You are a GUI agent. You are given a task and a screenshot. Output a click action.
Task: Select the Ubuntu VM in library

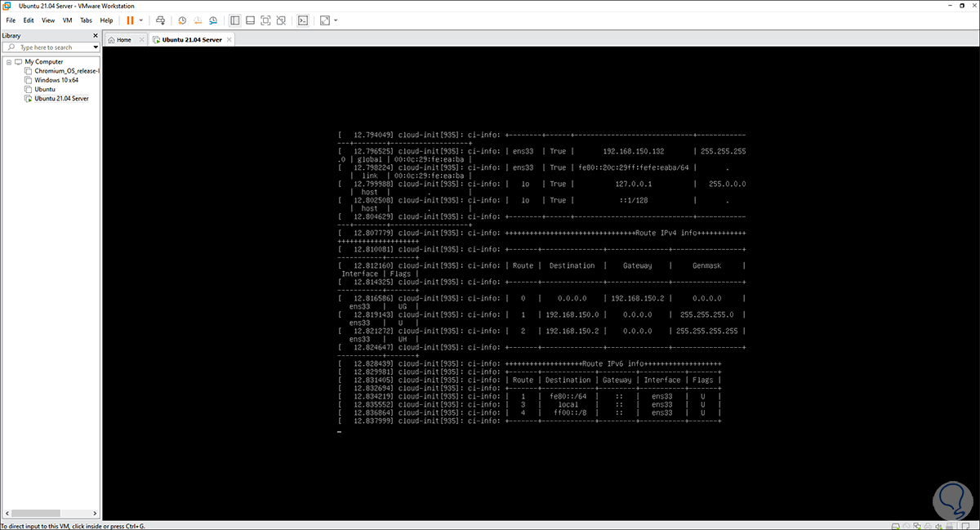[x=45, y=89]
